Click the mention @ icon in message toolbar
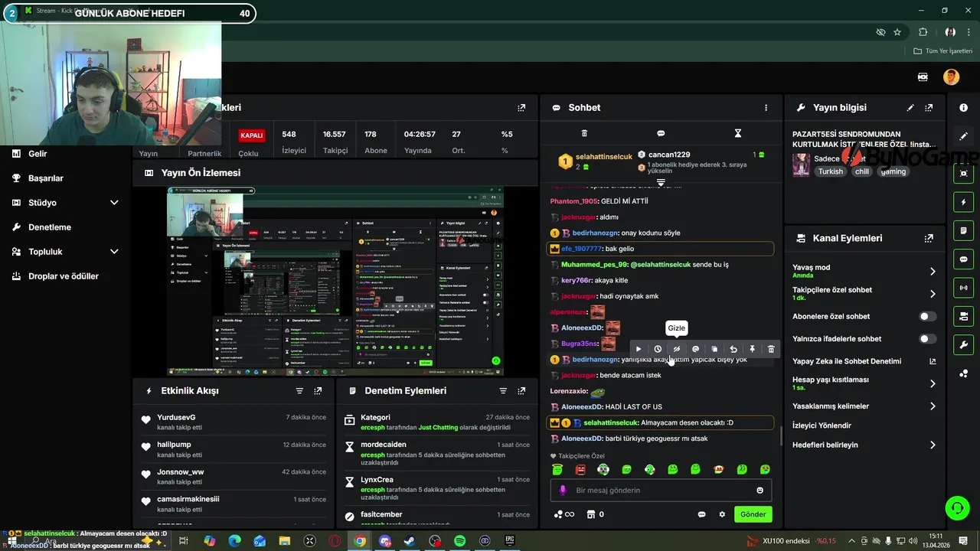 [695, 349]
